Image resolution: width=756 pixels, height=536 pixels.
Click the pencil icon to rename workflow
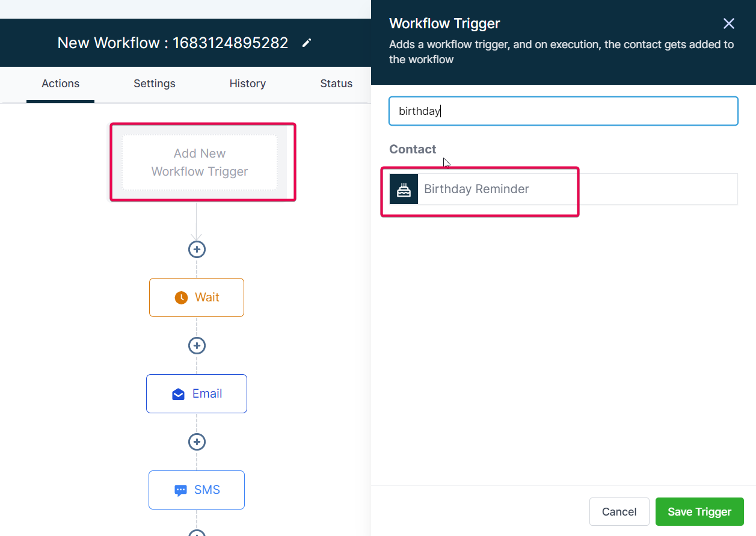pyautogui.click(x=306, y=43)
